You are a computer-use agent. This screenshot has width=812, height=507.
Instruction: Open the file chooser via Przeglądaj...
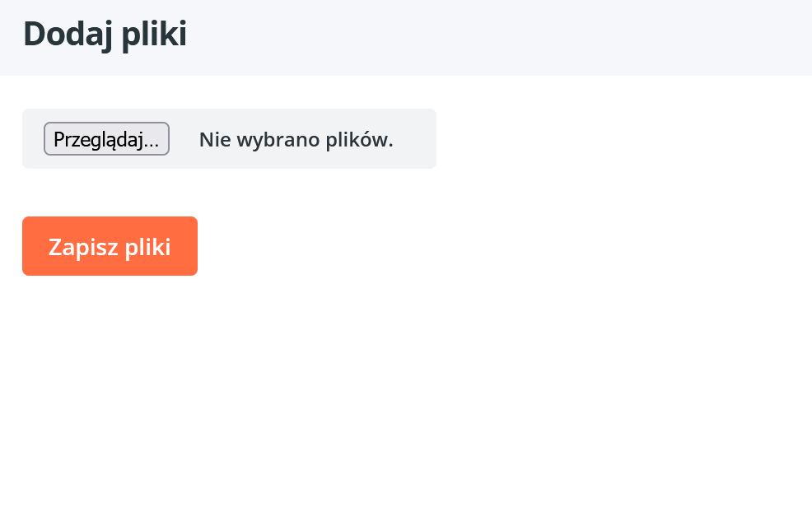click(x=106, y=139)
